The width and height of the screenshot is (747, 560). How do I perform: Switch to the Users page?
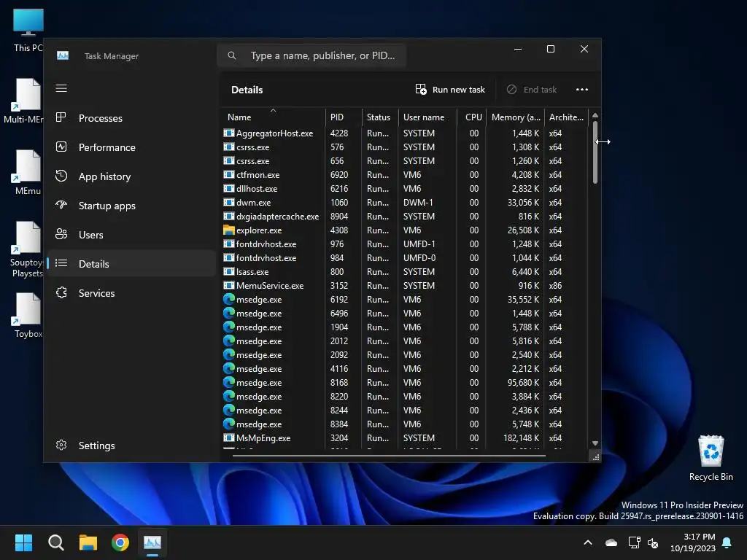pos(132,235)
